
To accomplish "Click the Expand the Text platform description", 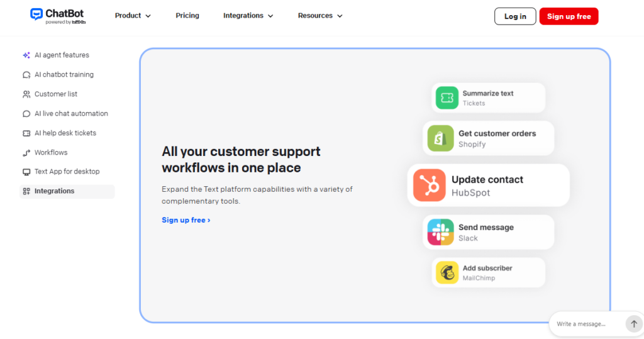I will [257, 195].
